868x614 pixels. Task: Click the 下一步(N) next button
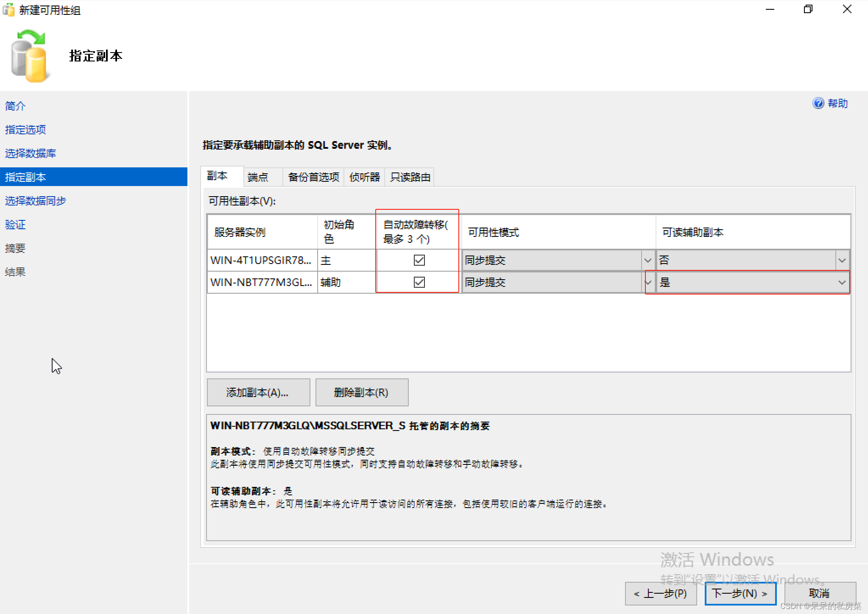coord(740,594)
